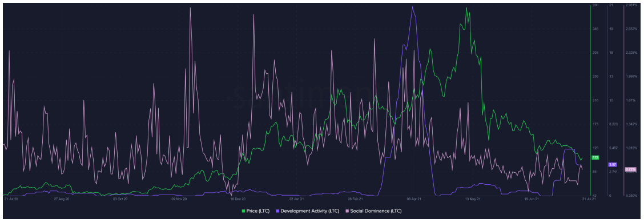Viewport: 644px width, 222px height.
Task: Click the 16 Dec 20 date label
Action: coord(238,199)
